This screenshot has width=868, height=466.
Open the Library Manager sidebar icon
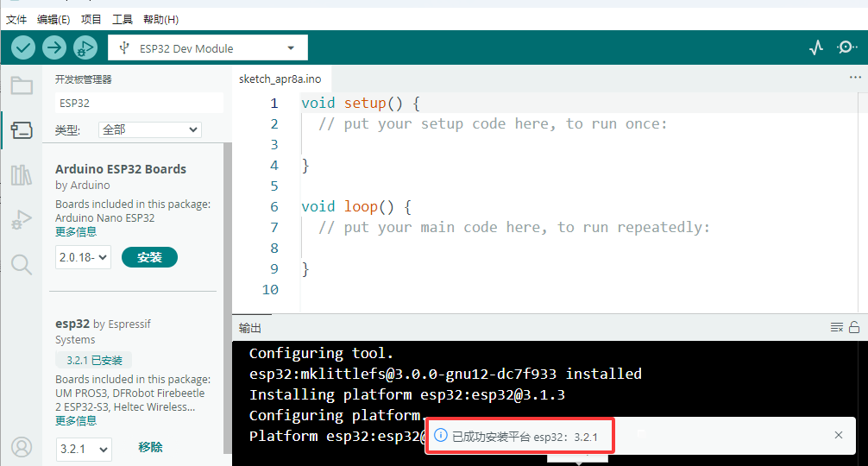point(22,175)
